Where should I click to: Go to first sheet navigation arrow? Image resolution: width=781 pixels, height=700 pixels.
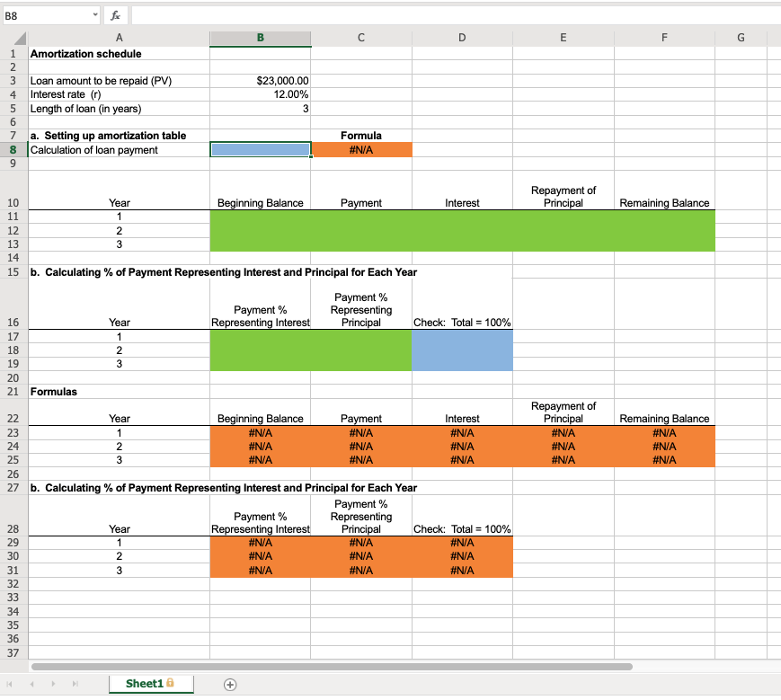pos(10,684)
